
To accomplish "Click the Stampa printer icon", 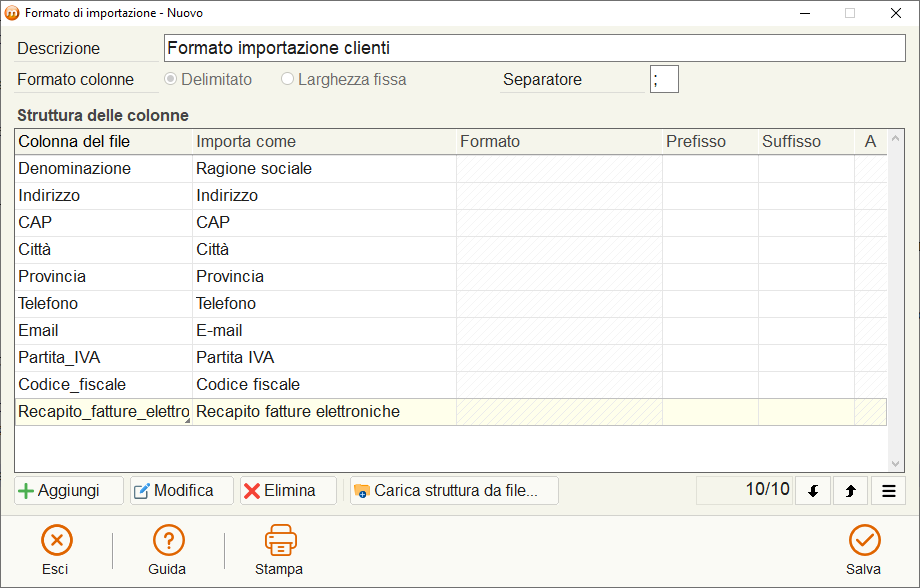I will pyautogui.click(x=280, y=540).
